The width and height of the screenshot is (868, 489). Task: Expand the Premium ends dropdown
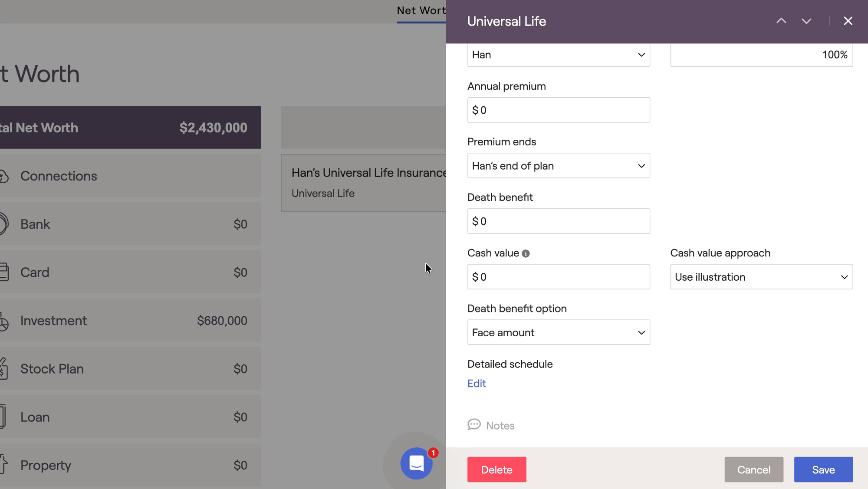point(558,166)
